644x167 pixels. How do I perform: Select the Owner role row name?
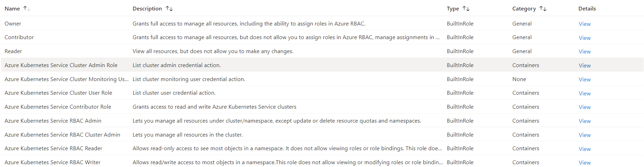click(x=13, y=24)
